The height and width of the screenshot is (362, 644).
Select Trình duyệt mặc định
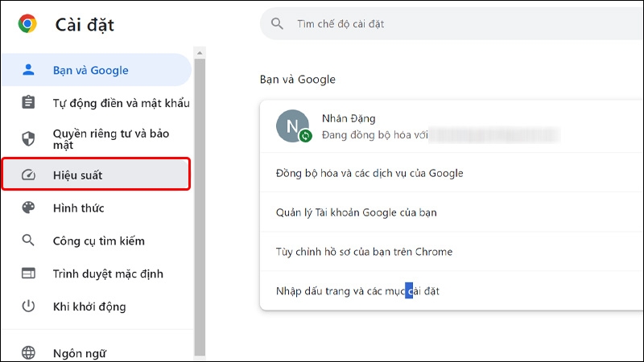coord(97,274)
